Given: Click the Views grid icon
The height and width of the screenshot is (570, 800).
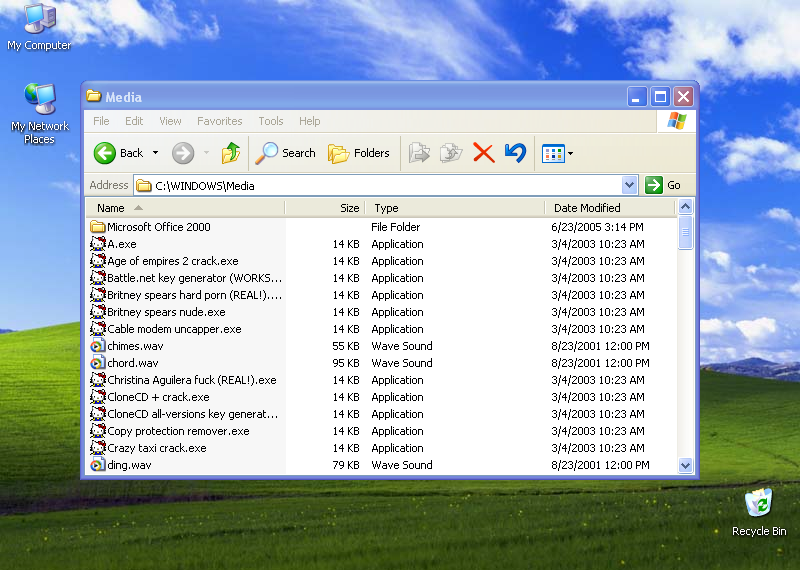Looking at the screenshot, I should [553, 153].
